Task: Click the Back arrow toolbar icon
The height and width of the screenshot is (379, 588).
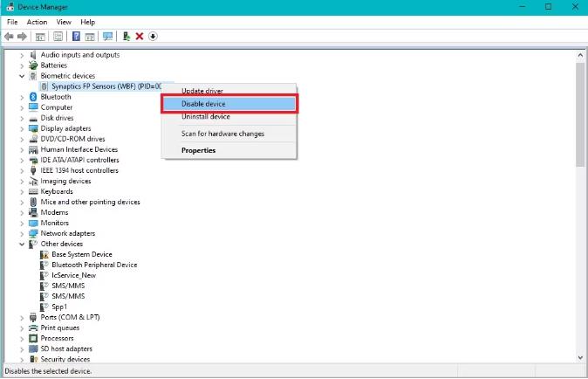Action: click(9, 37)
